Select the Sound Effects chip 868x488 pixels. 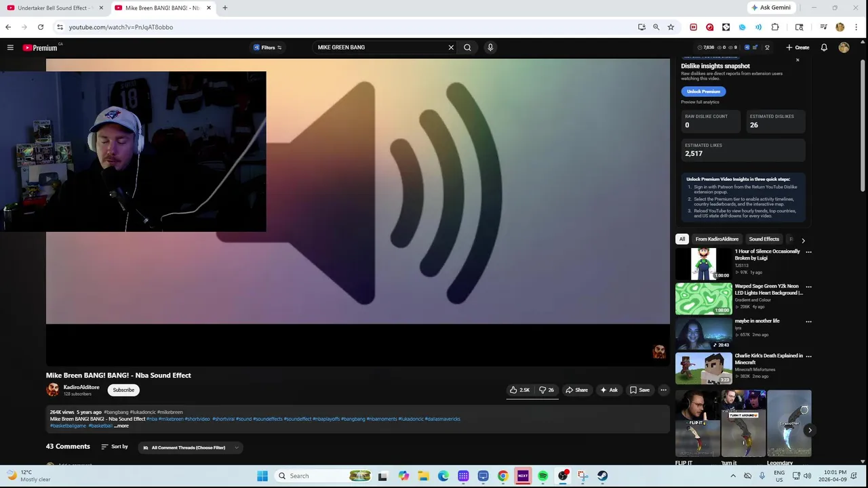tap(764, 239)
